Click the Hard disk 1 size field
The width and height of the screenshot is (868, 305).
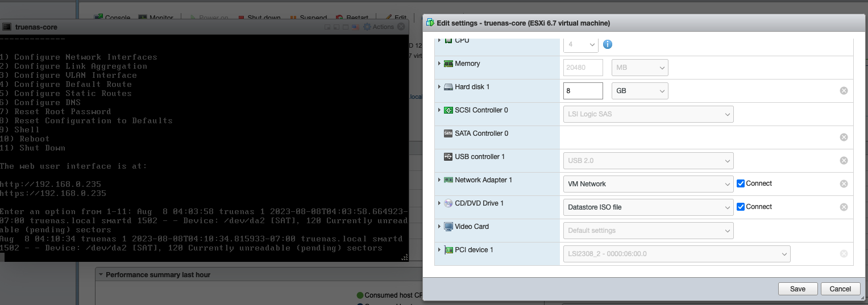coord(583,91)
